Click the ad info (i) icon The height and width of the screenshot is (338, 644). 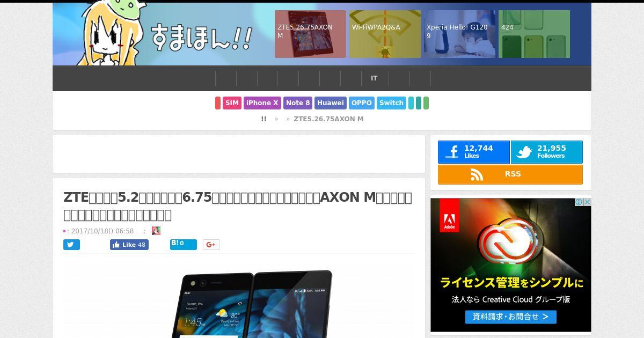click(x=579, y=202)
